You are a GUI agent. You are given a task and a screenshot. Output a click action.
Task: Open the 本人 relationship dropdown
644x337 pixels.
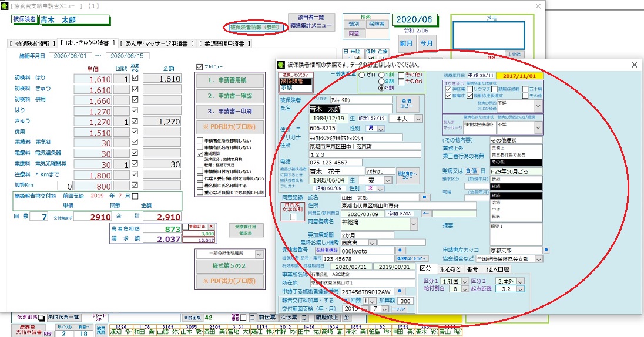pyautogui.click(x=418, y=119)
